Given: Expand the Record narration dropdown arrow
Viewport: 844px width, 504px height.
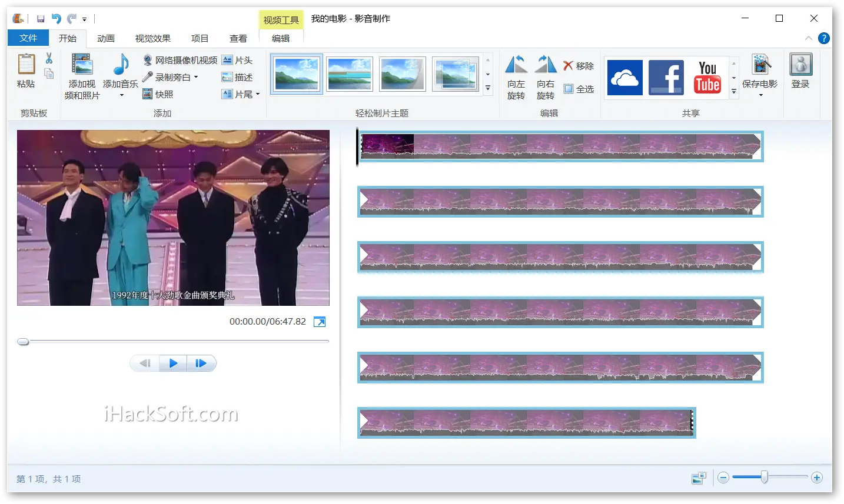Looking at the screenshot, I should click(196, 77).
